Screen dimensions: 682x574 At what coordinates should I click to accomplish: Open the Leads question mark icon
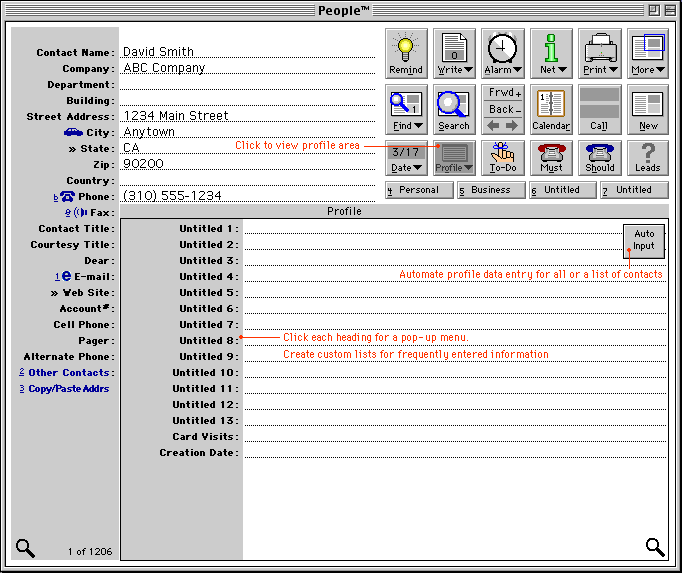648,157
